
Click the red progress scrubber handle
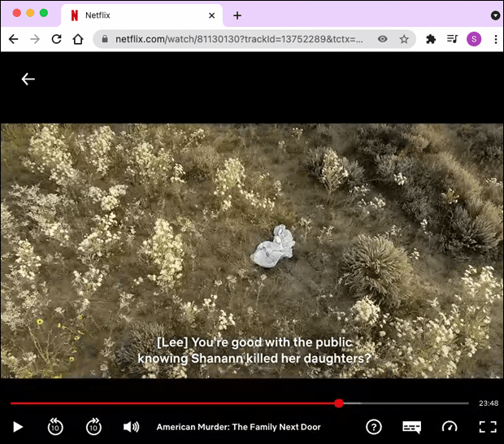pos(339,403)
